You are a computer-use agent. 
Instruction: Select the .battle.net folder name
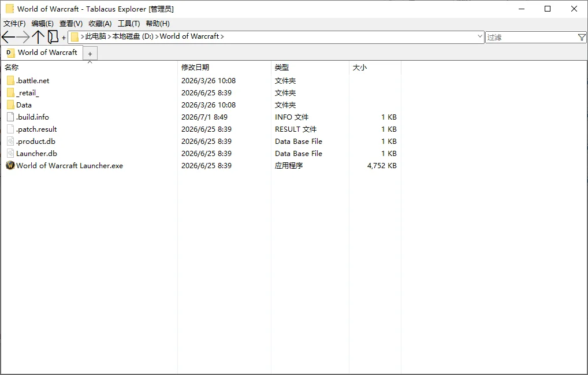32,81
